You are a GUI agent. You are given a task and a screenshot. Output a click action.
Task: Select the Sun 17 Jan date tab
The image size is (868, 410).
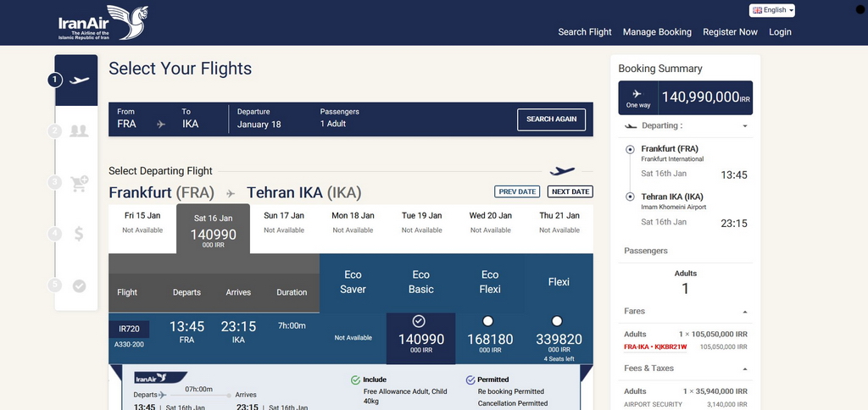[x=284, y=222]
